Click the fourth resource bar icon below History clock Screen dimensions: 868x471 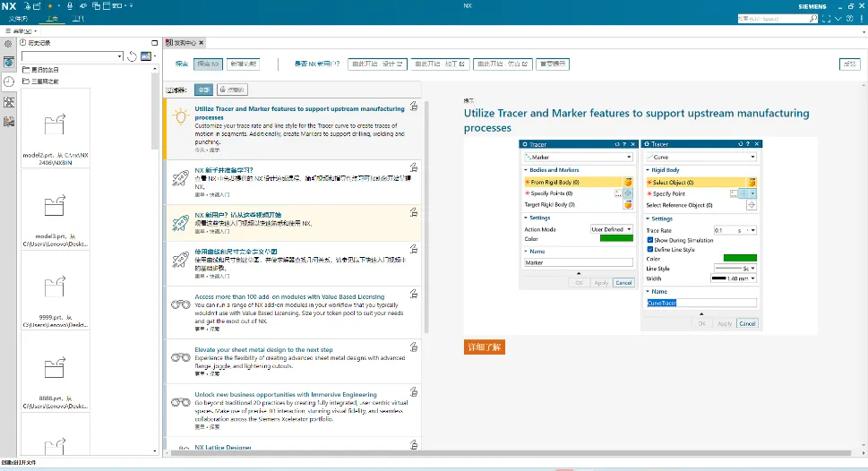coord(9,102)
